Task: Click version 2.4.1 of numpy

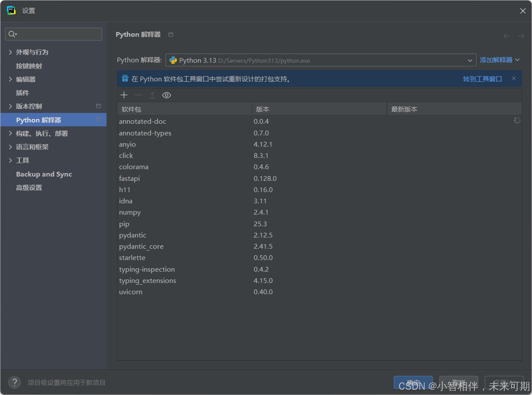Action: tap(261, 212)
